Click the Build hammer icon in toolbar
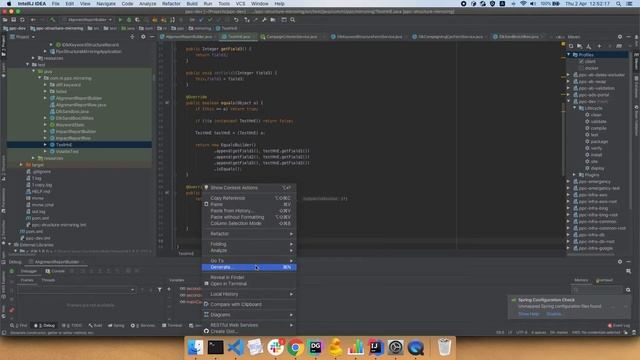Screen dimensions: 640x360 click(x=52, y=20)
